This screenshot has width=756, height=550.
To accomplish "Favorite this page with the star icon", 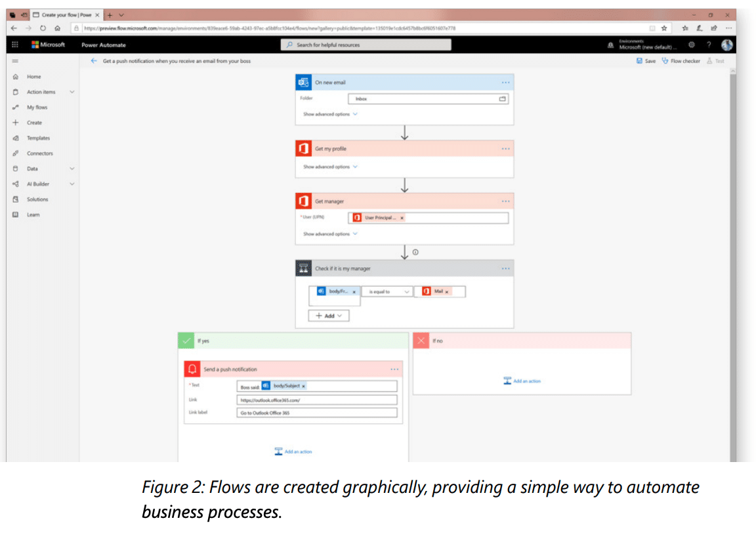I will pyautogui.click(x=664, y=28).
